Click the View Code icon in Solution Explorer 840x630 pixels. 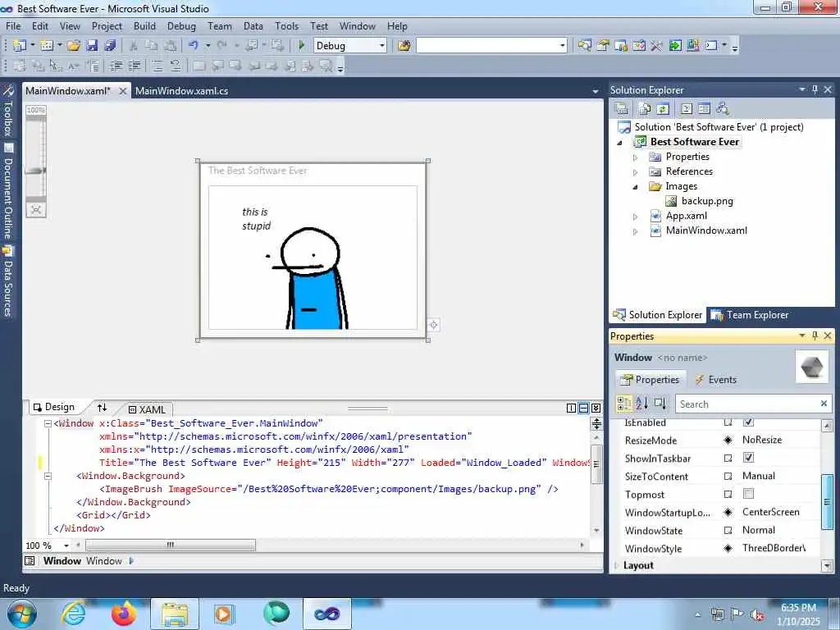[687, 109]
